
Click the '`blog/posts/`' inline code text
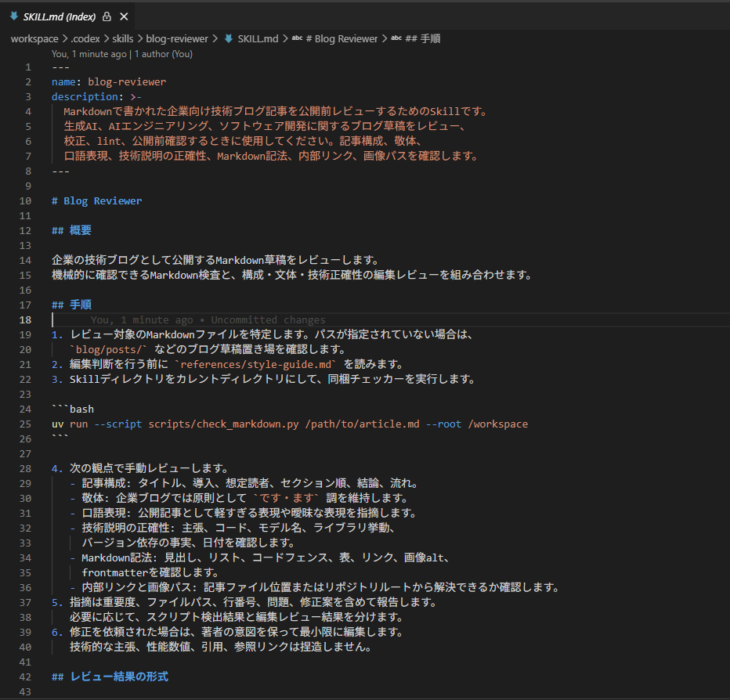pos(108,349)
